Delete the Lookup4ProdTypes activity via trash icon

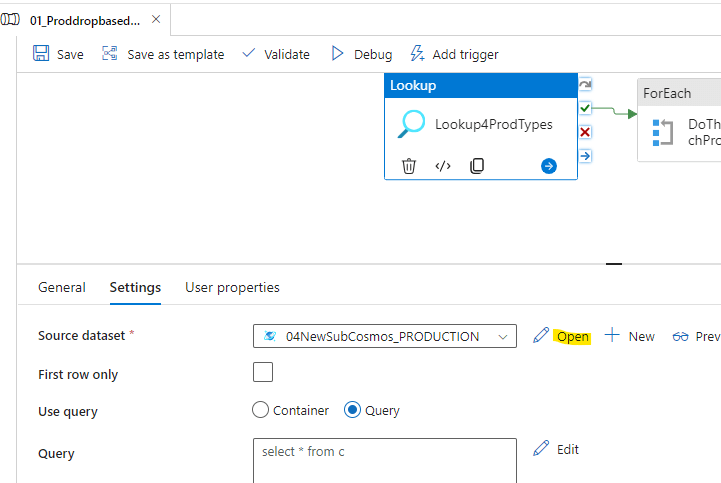click(409, 166)
